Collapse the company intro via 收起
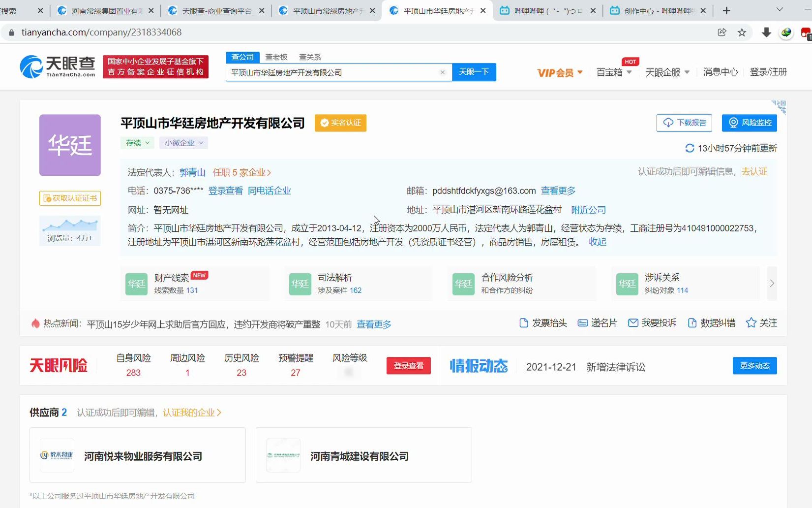Viewport: 812px width, 508px height. (598, 242)
